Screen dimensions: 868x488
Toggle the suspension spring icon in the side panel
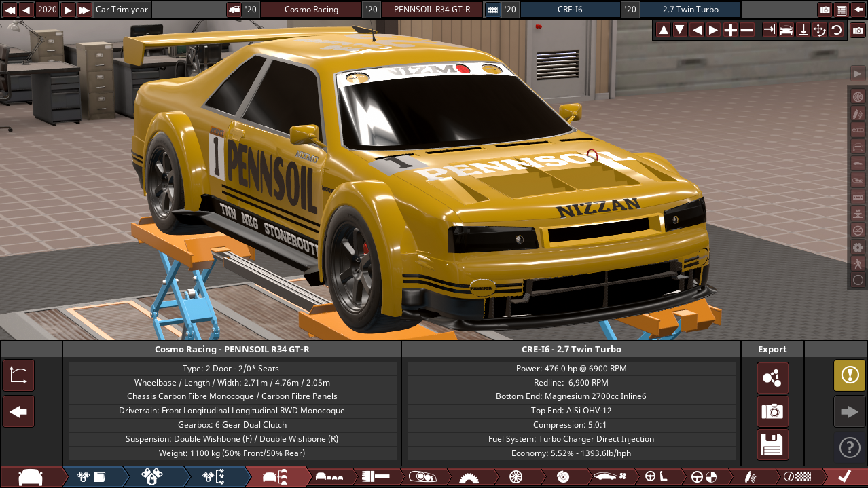click(x=858, y=113)
